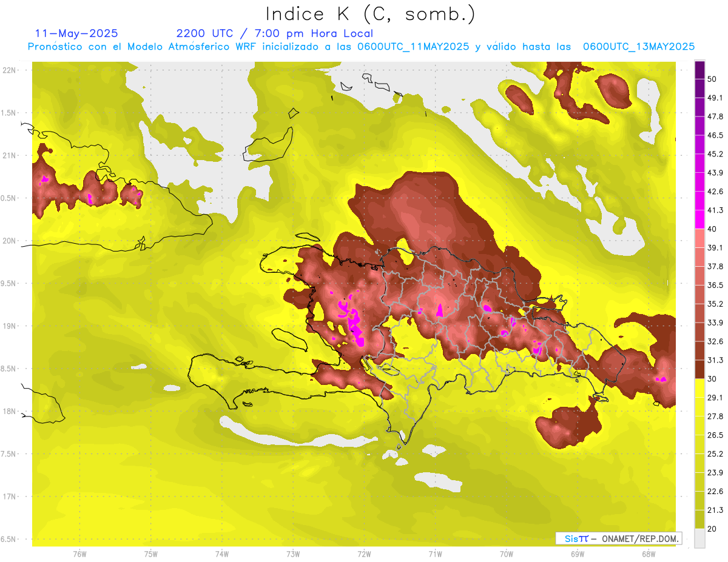Viewport: 728px width, 562px height.
Task: Click the '26.5' color scale value
Action: click(715, 435)
